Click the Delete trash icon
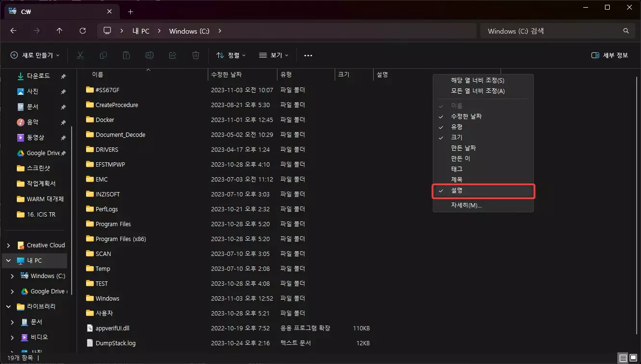This screenshot has width=641, height=364. click(x=196, y=55)
